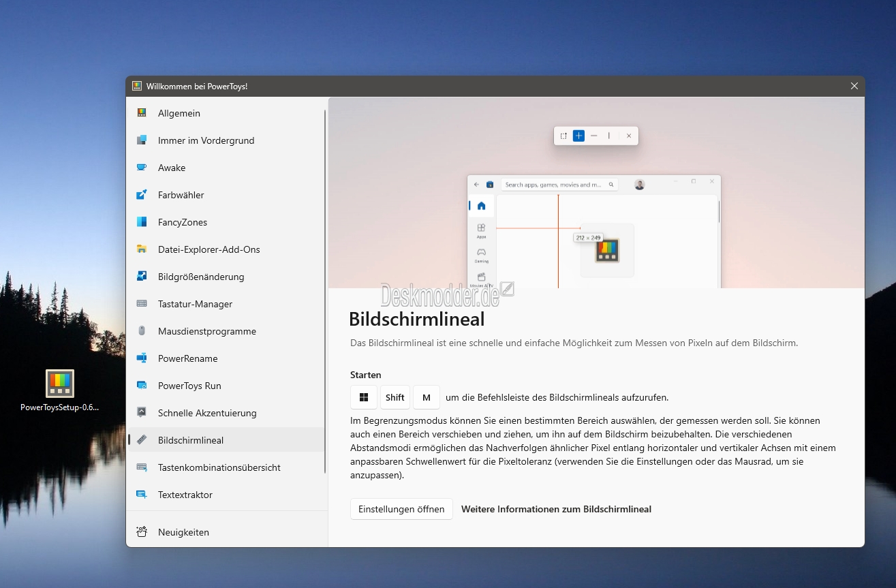Go to Immer im Vordergrund
This screenshot has height=588, width=896.
coord(226,140)
